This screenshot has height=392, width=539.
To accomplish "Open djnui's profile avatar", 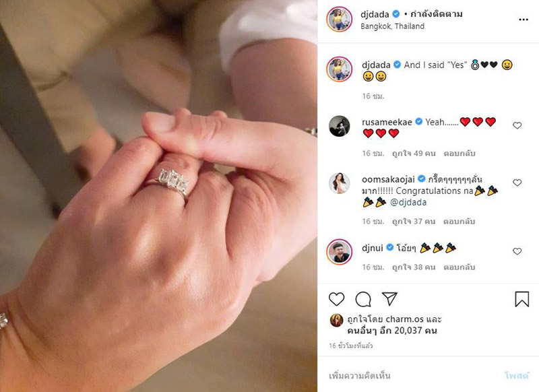I will click(340, 252).
